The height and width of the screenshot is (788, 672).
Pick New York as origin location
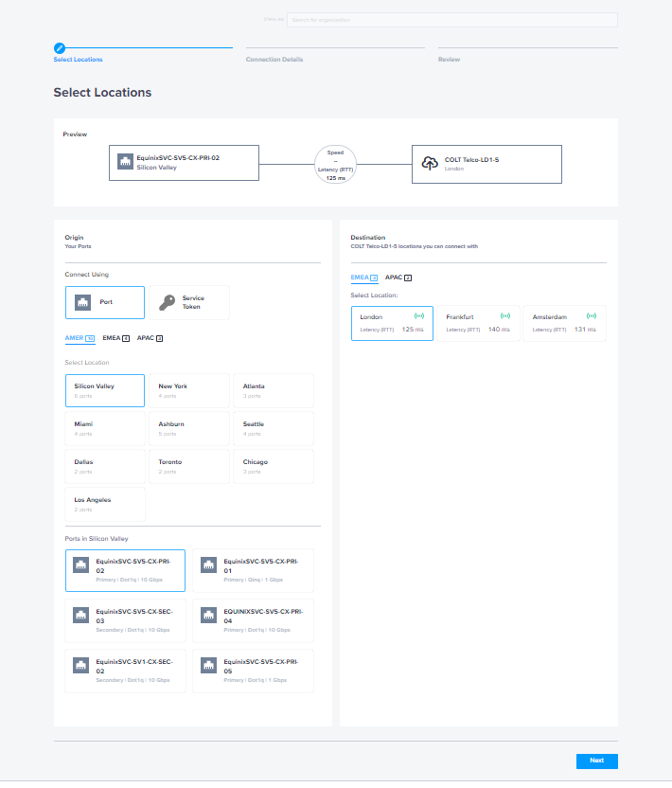coord(189,390)
